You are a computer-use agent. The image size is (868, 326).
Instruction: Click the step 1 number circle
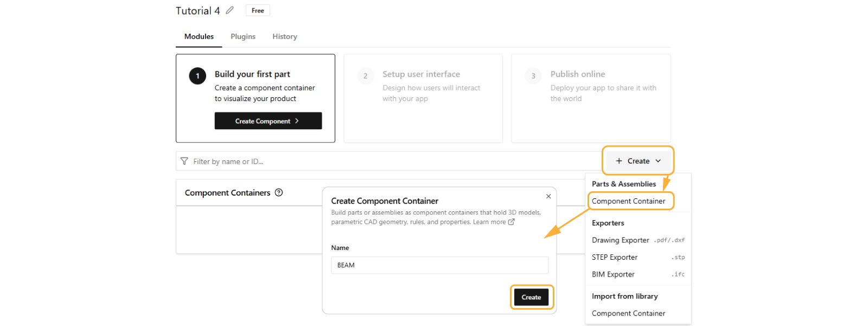pos(197,76)
